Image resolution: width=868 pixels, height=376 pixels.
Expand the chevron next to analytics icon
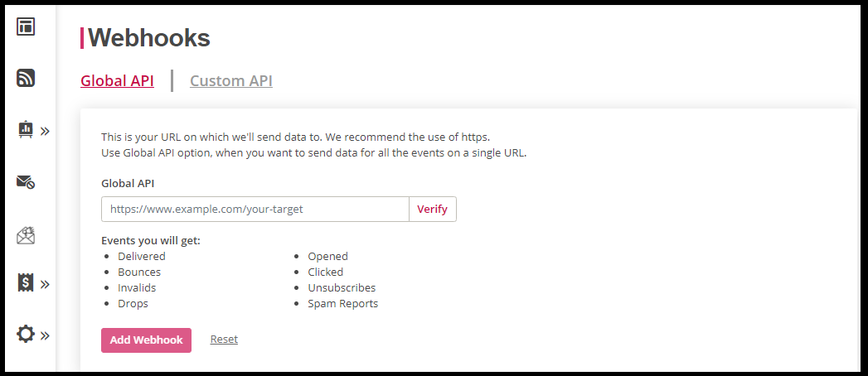[45, 131]
